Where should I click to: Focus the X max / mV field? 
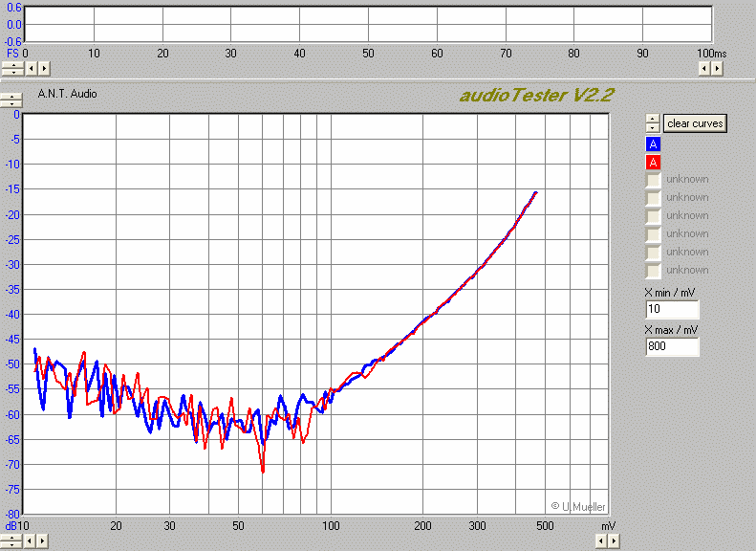(672, 346)
